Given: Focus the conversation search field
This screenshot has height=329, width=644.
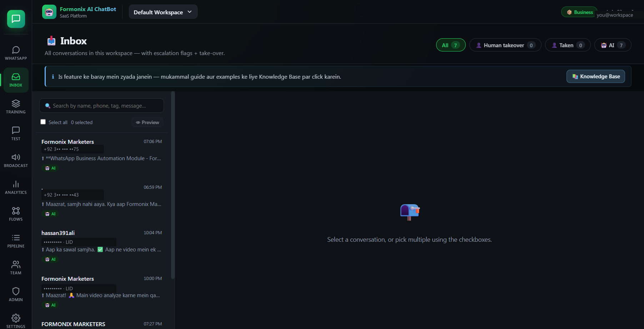Looking at the screenshot, I should 101,106.
